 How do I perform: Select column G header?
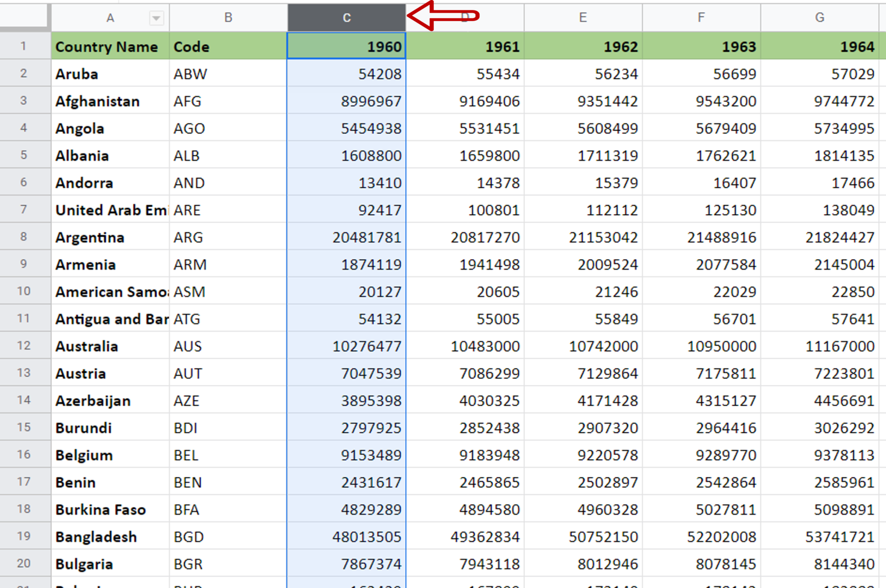[x=819, y=17]
